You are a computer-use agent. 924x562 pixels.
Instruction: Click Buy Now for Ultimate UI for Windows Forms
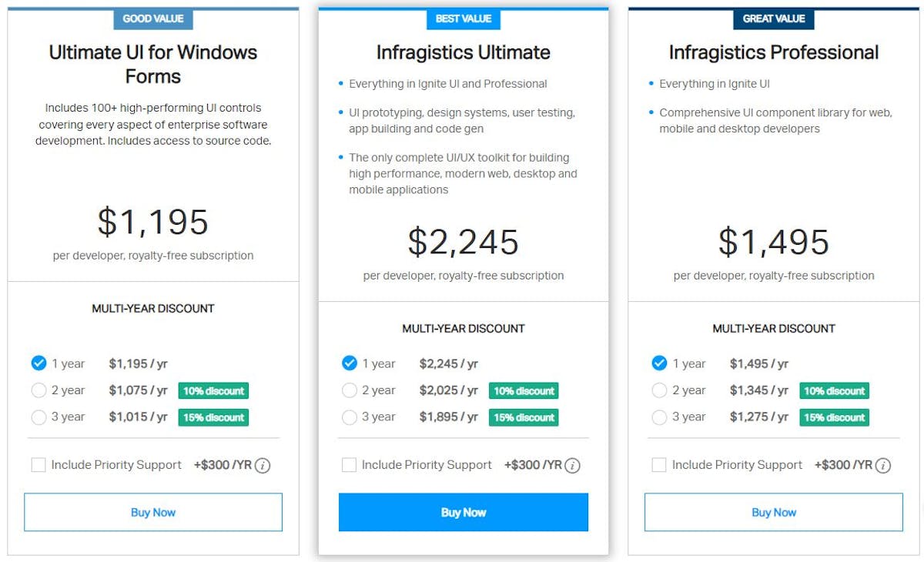[x=153, y=512]
